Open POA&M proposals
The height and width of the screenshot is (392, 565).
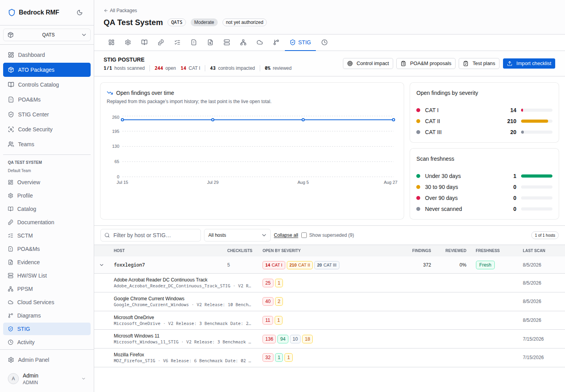click(426, 64)
